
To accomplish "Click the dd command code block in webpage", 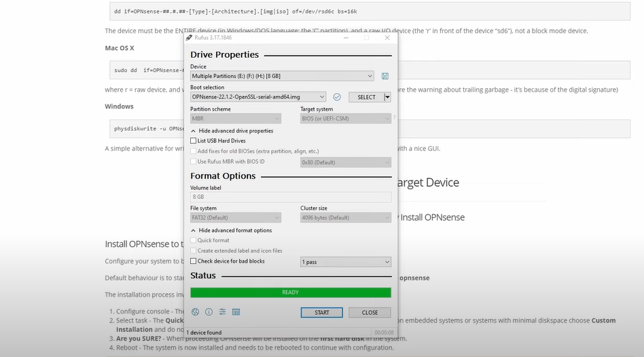I will tap(370, 12).
